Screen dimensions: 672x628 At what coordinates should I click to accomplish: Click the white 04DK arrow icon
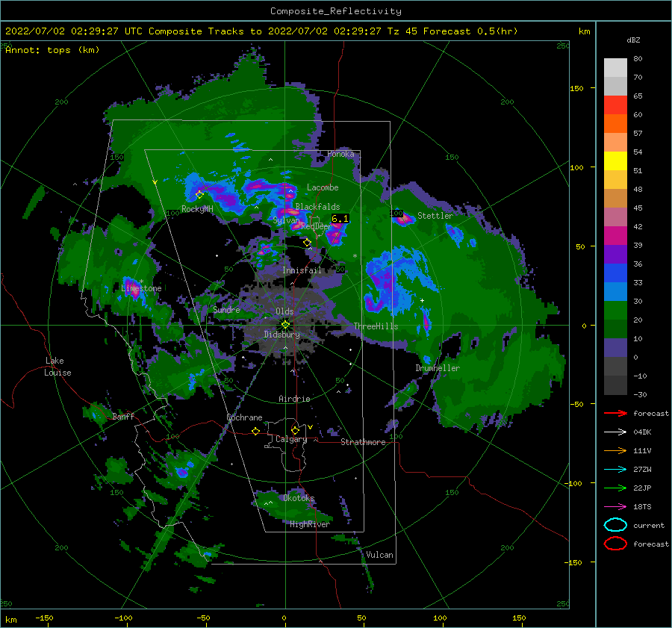[615, 432]
